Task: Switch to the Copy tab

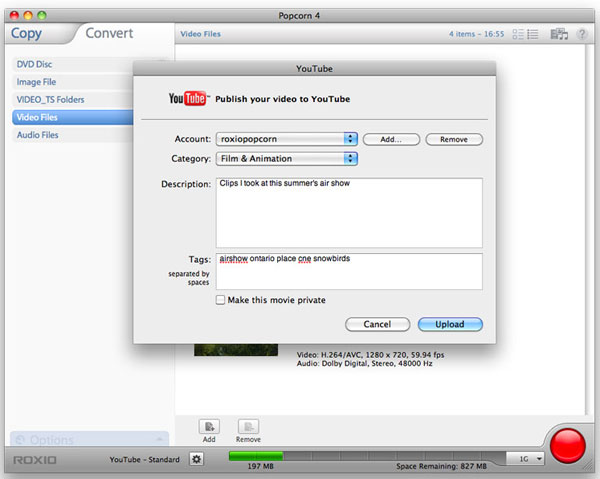Action: tap(26, 33)
